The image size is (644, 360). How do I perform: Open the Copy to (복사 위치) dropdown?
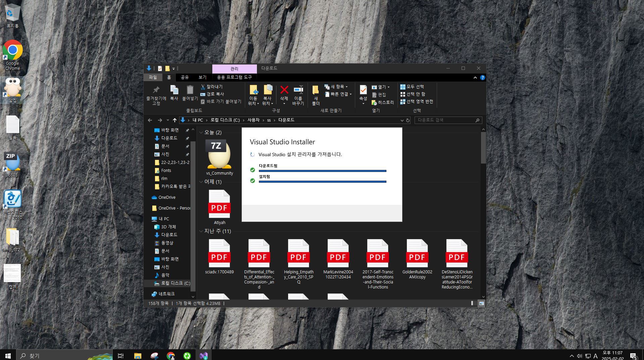[x=267, y=95]
